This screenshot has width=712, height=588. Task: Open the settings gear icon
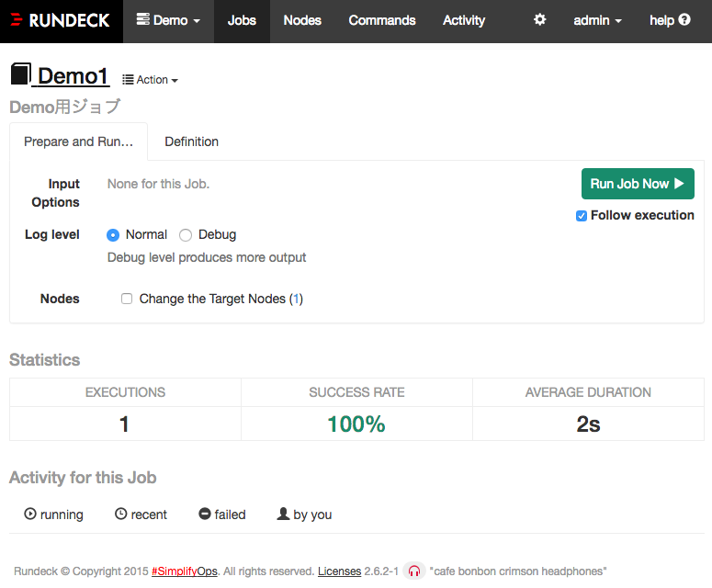click(x=539, y=20)
